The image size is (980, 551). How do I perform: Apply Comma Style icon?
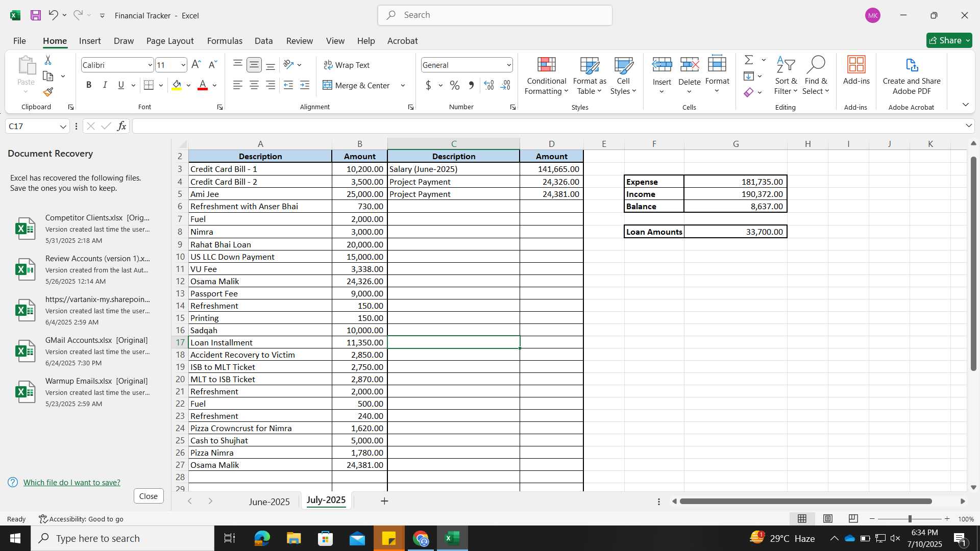(x=471, y=85)
